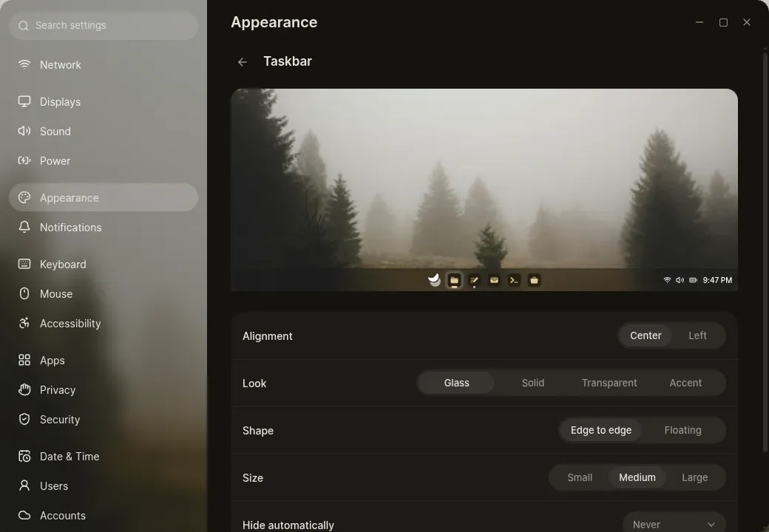Click the 9:47 PM clock in preview

pos(717,280)
